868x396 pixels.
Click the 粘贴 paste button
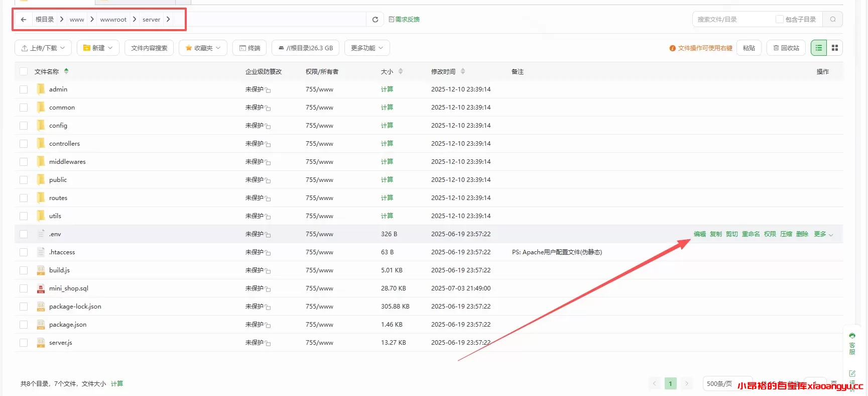[x=749, y=48]
